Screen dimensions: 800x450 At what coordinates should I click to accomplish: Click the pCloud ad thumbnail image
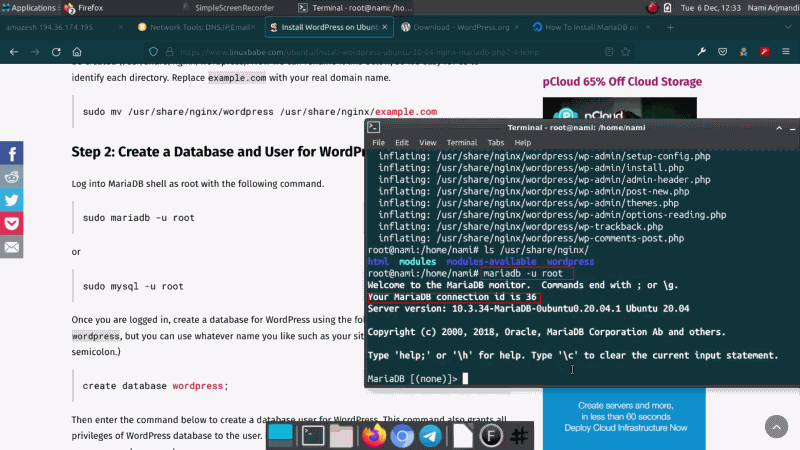[x=619, y=108]
